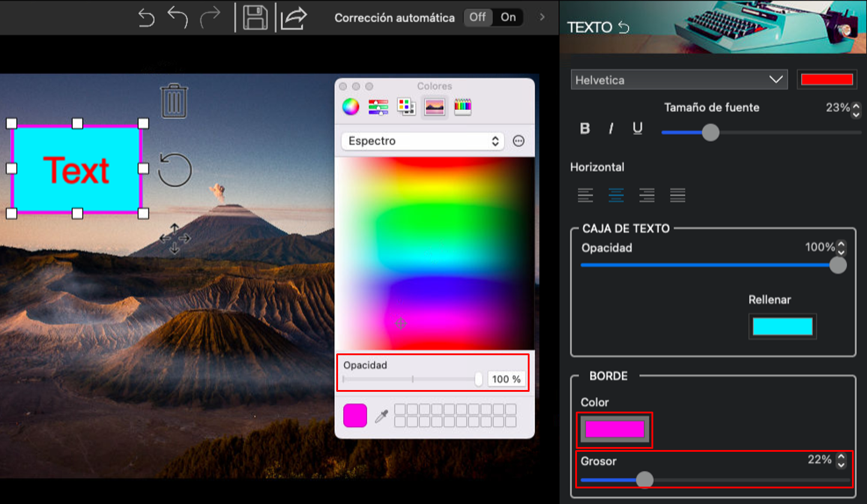Image resolution: width=867 pixels, height=504 pixels.
Task: Click the redo arrow in top toolbar
Action: click(x=210, y=17)
